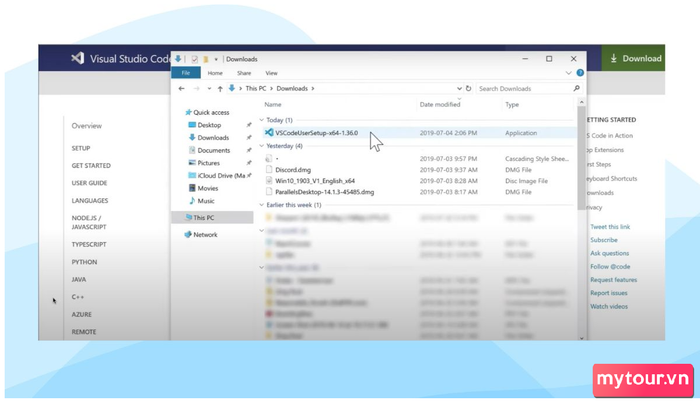Open the GET STARTED docs section
This screenshot has height=405, width=700.
point(91,166)
